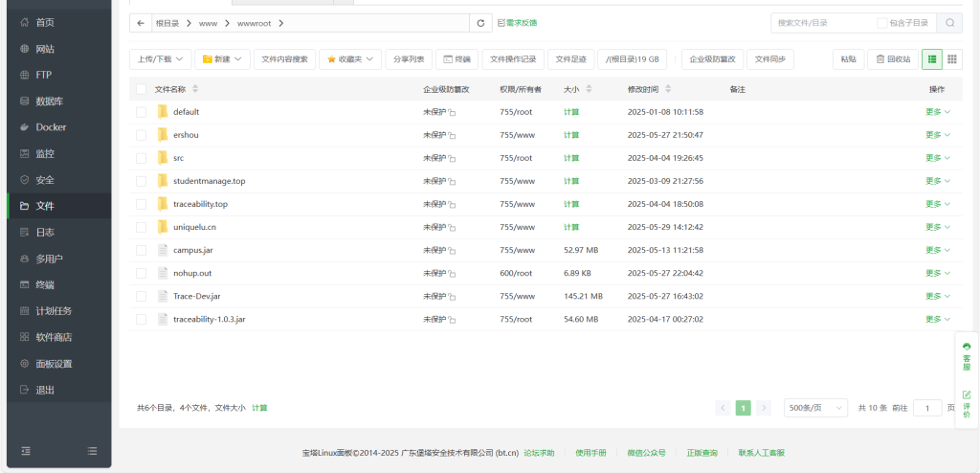Check the select-all files checkbox
This screenshot has width=980, height=473.
142,89
